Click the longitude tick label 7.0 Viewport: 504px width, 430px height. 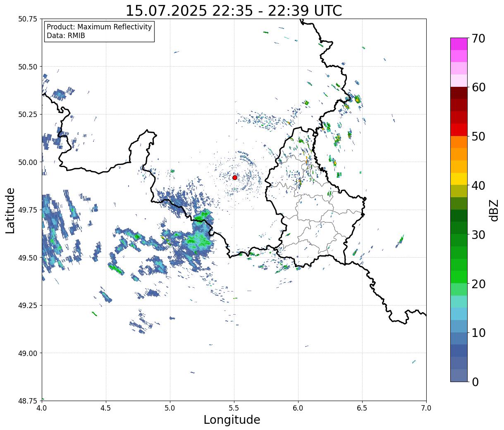coord(426,408)
